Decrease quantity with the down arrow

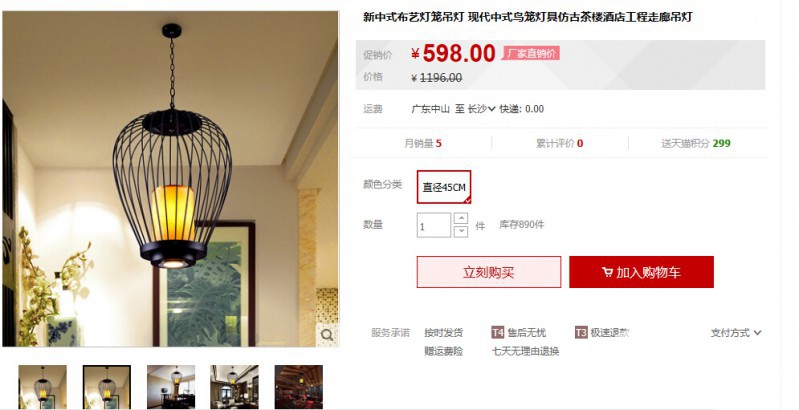pos(461,231)
